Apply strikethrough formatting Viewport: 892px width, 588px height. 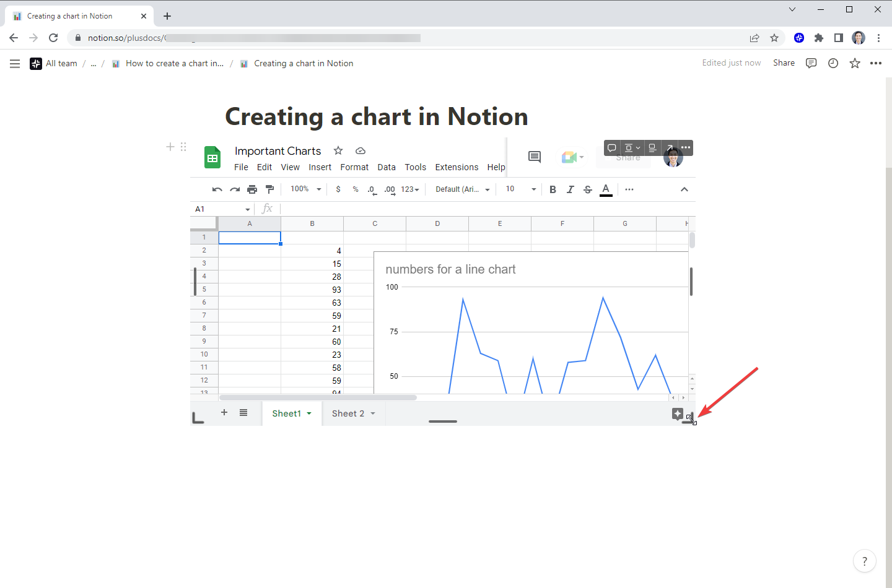(x=587, y=189)
